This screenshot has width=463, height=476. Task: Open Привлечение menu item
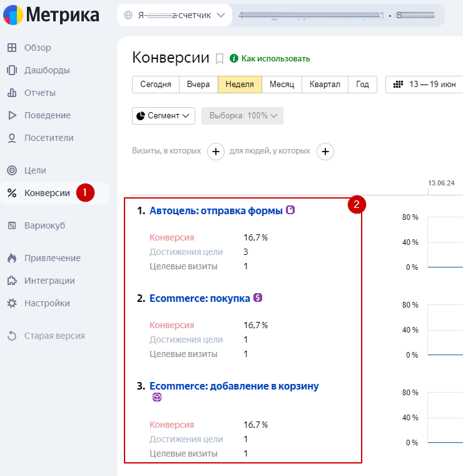[52, 258]
